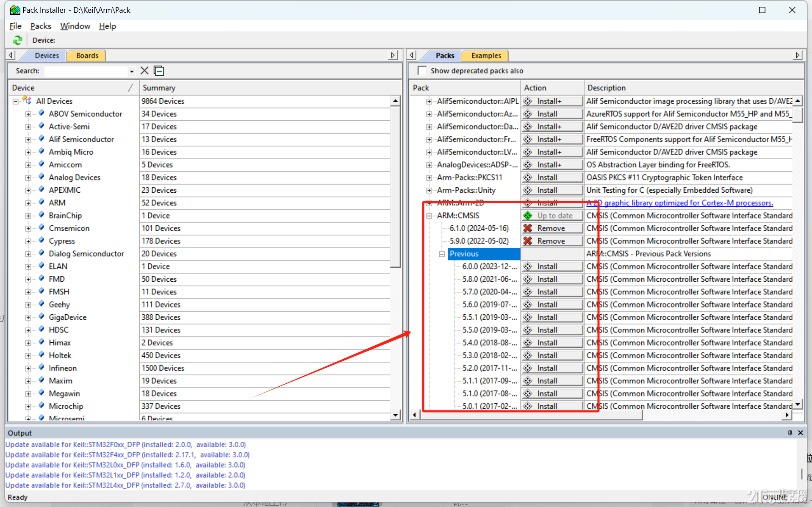Install CMSIS version 5.8.0
This screenshot has height=507, width=812.
[552, 279]
